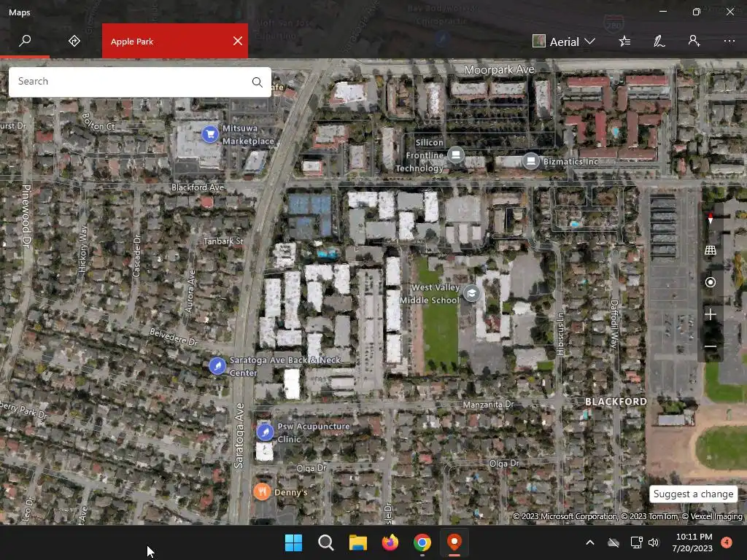747x560 pixels.
Task: Reset map rotation with compass control
Action: [x=711, y=219]
